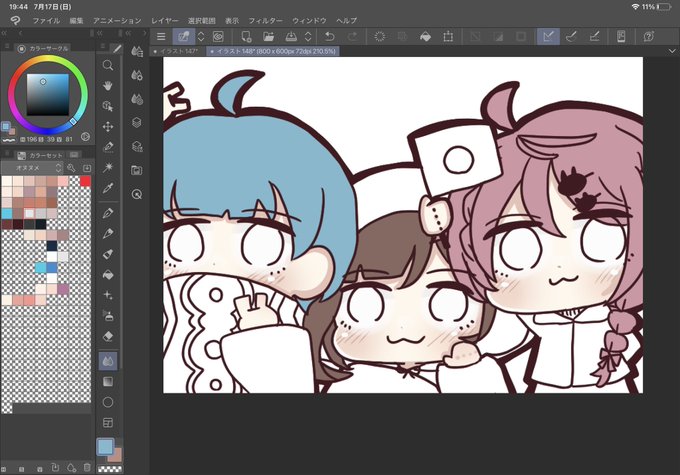Screen dimensions: 680x475
Task: Click the edit color set wrench icon
Action: tap(72, 167)
